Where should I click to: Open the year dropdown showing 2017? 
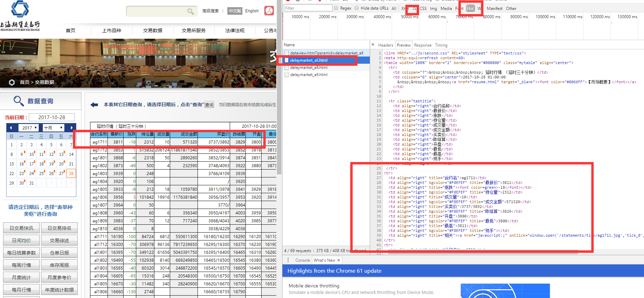tap(29, 128)
